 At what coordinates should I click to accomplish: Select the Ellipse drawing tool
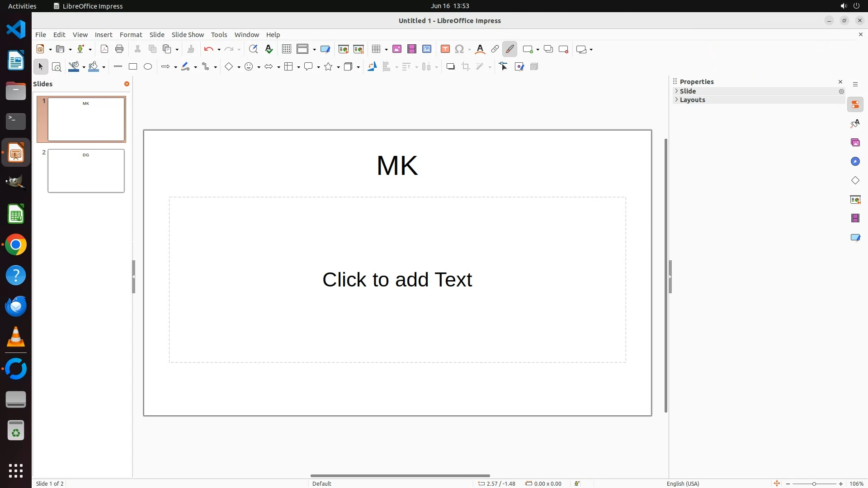[x=148, y=67]
